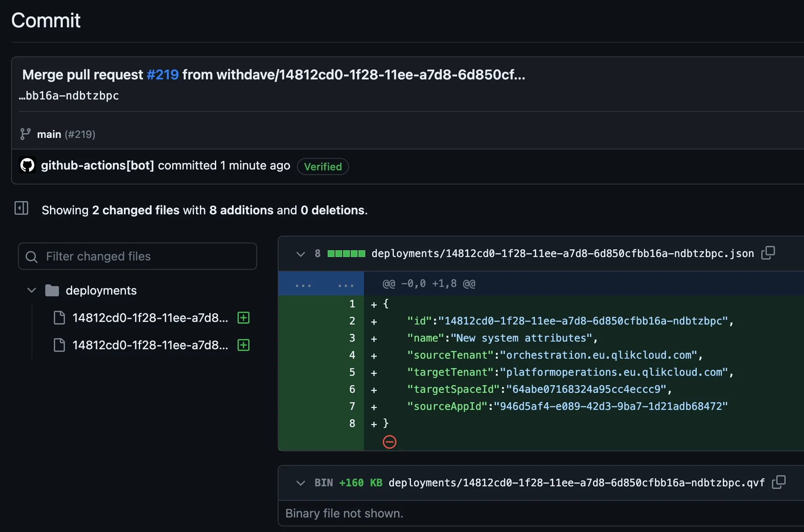Click the Verified badge
This screenshot has width=804, height=532.
(x=323, y=167)
